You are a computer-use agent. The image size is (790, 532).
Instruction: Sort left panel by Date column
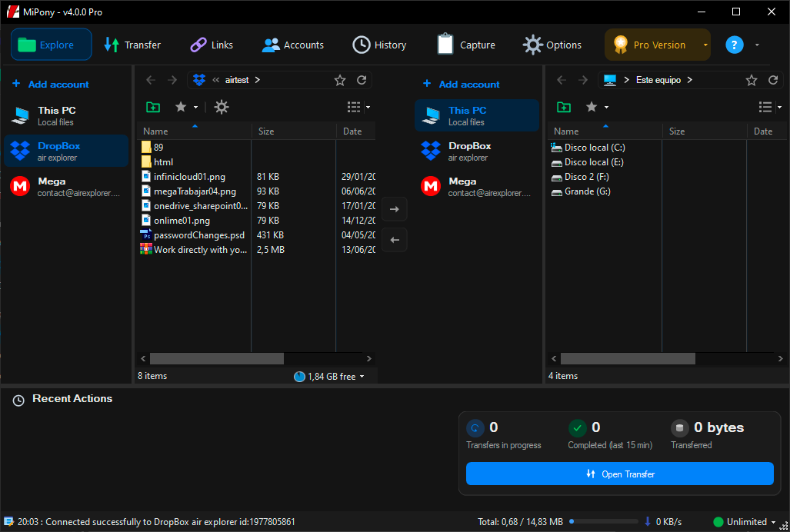(x=356, y=131)
